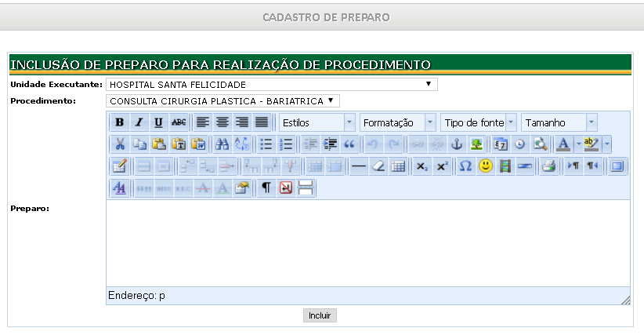The width and height of the screenshot is (644, 335).
Task: Print the editor content
Action: pos(548,166)
